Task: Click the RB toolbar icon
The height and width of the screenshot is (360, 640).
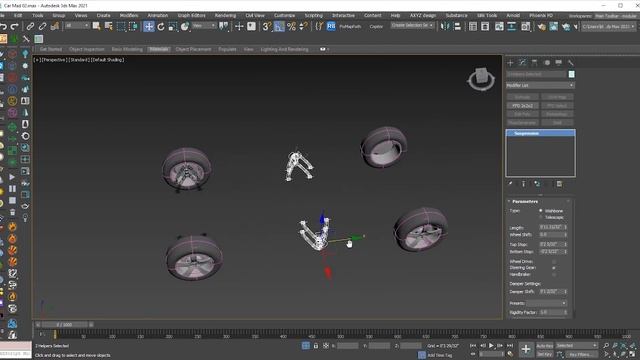Action: pyautogui.click(x=331, y=27)
